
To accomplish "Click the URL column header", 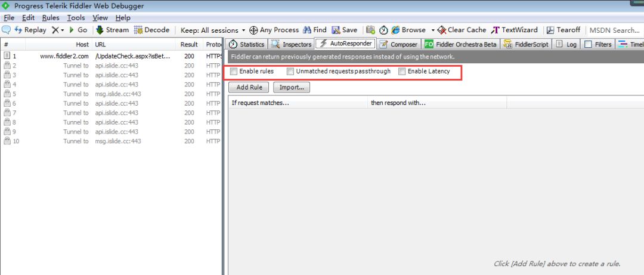I will pyautogui.click(x=134, y=44).
